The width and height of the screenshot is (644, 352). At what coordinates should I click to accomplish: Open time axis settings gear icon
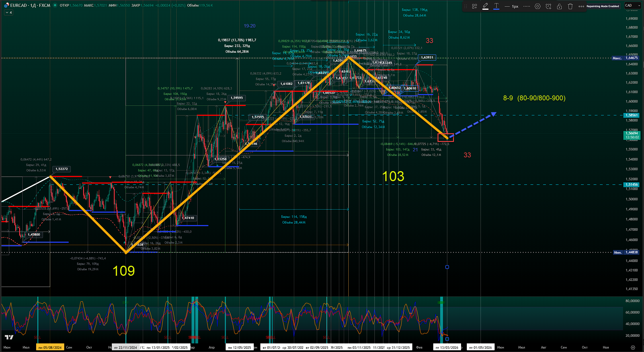633,347
